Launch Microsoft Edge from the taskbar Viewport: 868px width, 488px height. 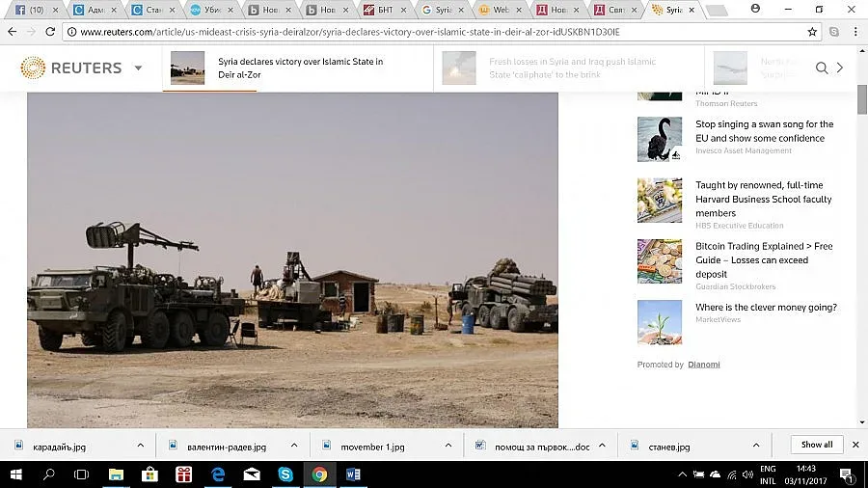(218, 474)
